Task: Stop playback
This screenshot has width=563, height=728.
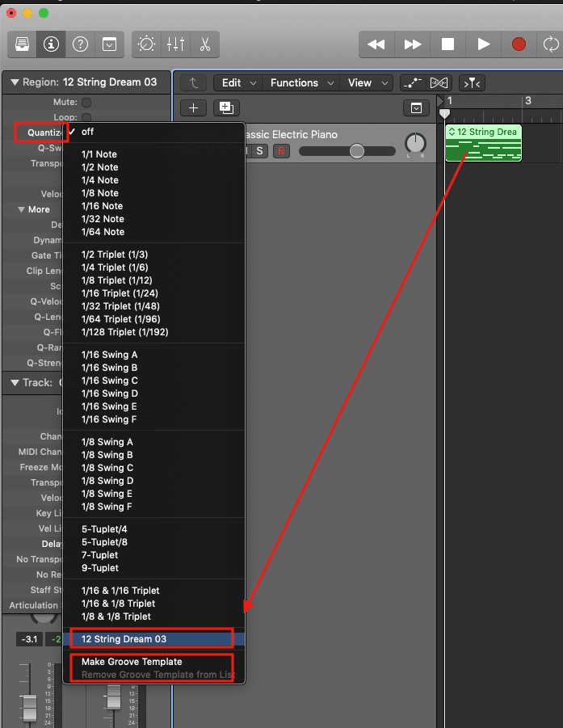Action: click(x=447, y=44)
